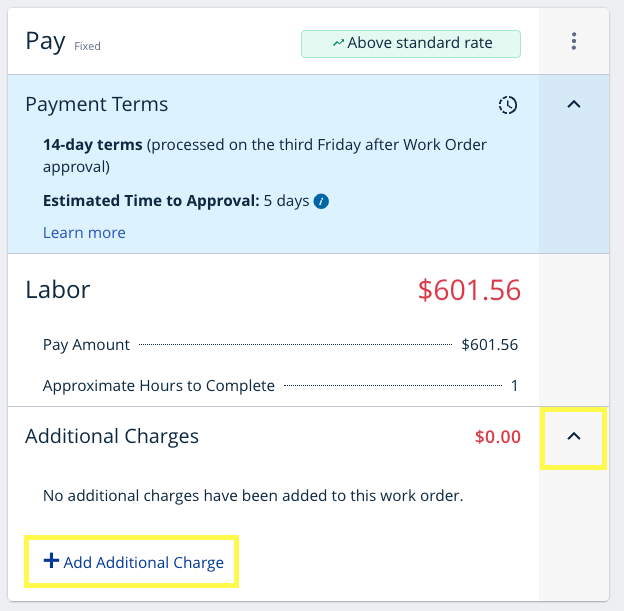Screen dimensions: 624x611
Task: Click the info icon beside Estimated Time to Approval
Action: tap(321, 201)
